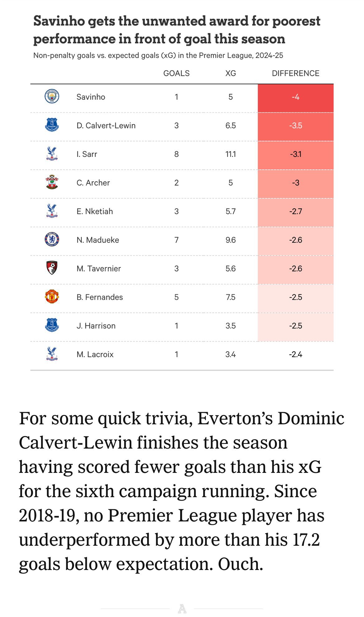
Task: Click the Manchester United crest beside B. Fernandes
Action: (52, 296)
